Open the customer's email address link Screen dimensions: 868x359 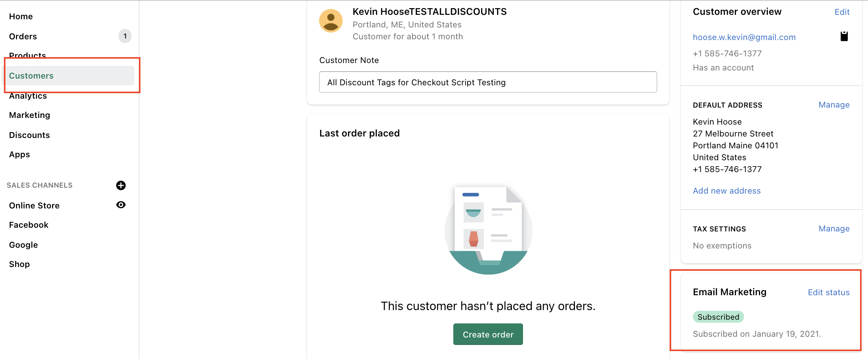click(744, 37)
